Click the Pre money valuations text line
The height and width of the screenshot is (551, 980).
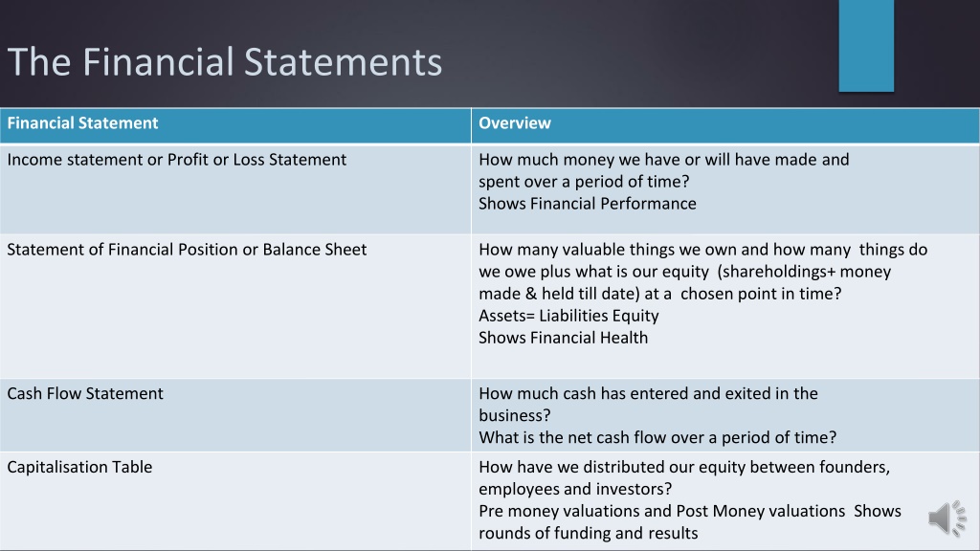(690, 511)
